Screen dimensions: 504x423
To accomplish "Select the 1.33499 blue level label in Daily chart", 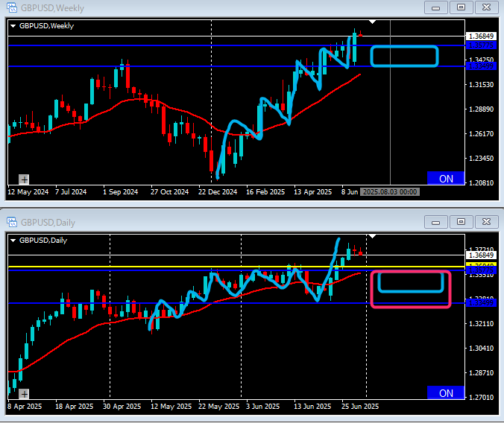I will coord(481,302).
